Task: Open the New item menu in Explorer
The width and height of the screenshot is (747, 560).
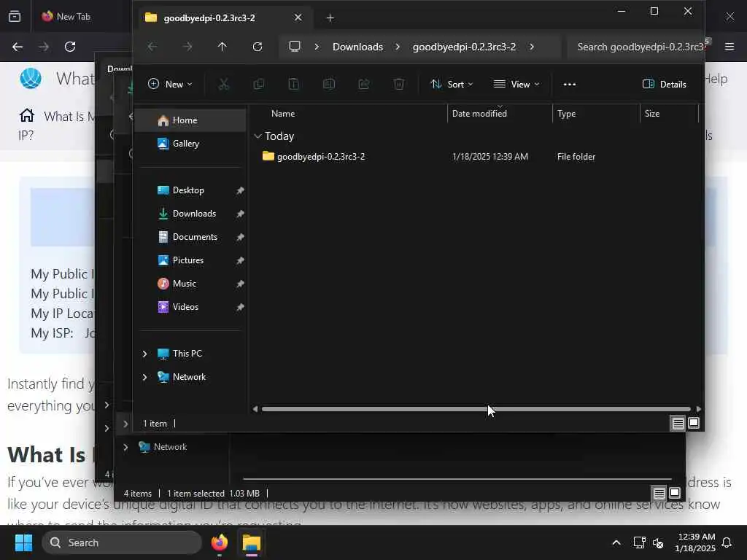Action: 170,85
